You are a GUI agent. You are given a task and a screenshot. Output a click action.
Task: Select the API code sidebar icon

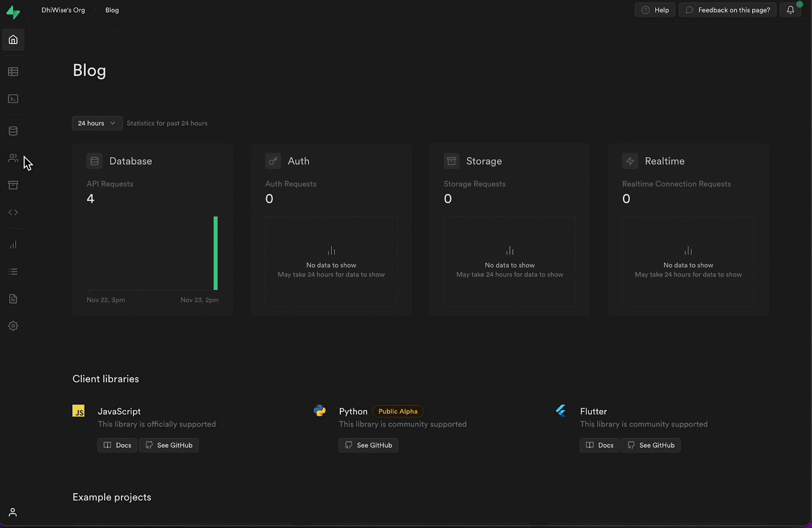pos(13,212)
